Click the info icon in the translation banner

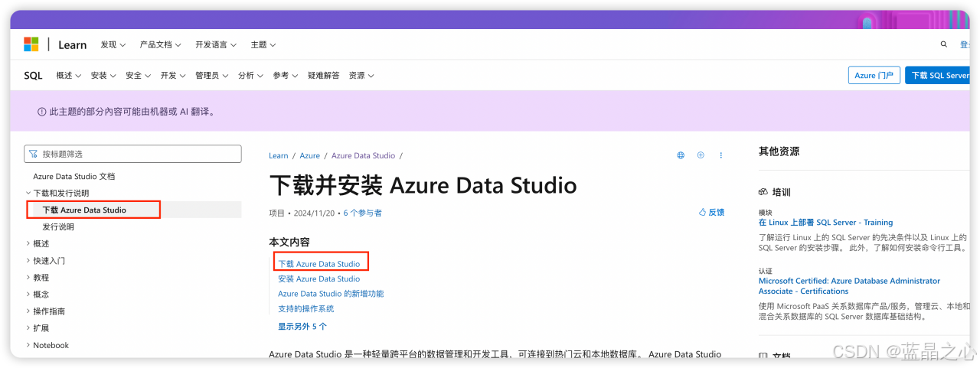coord(42,112)
